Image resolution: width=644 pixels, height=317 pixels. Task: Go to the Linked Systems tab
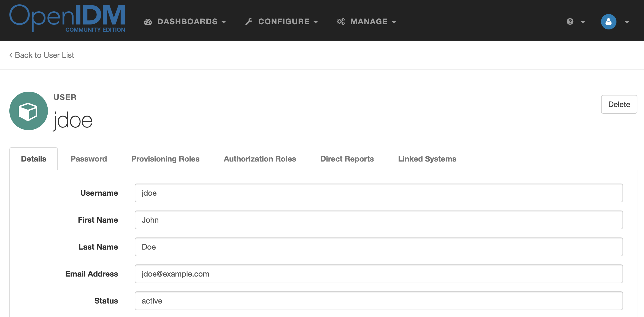tap(427, 159)
